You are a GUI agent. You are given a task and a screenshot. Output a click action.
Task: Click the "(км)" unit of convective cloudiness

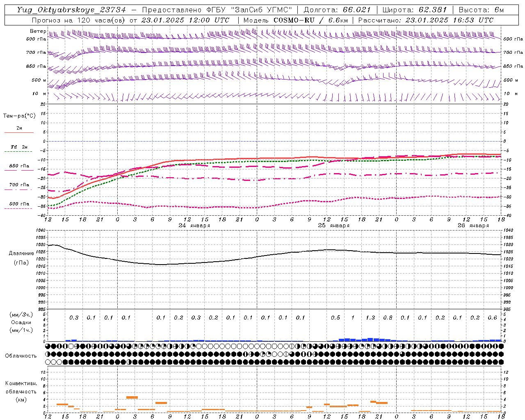(21, 399)
